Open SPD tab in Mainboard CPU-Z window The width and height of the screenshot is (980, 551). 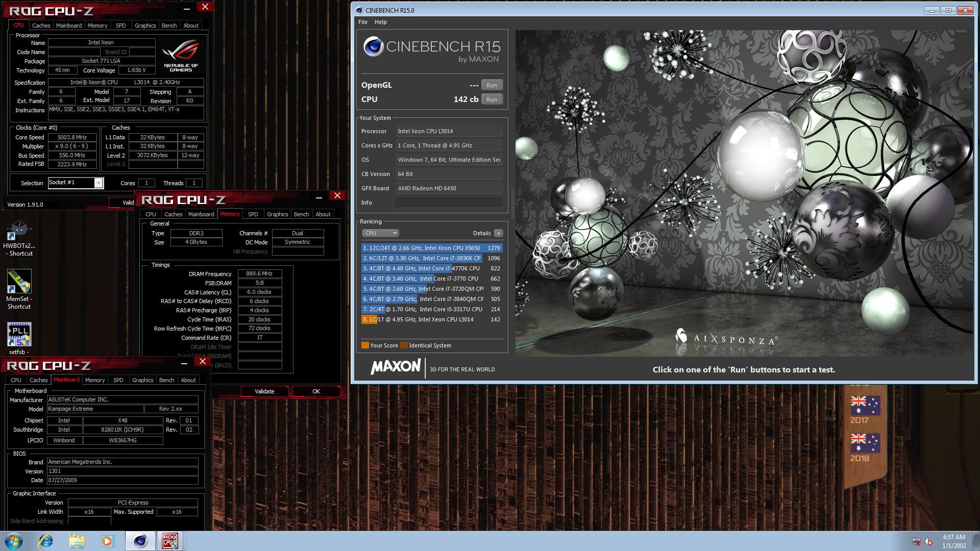pyautogui.click(x=118, y=380)
